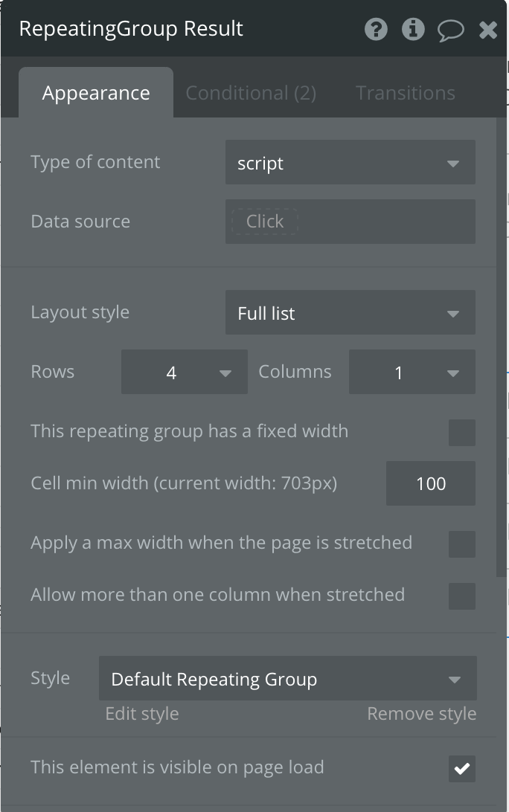Check Apply a max width when stretched

[x=461, y=544]
